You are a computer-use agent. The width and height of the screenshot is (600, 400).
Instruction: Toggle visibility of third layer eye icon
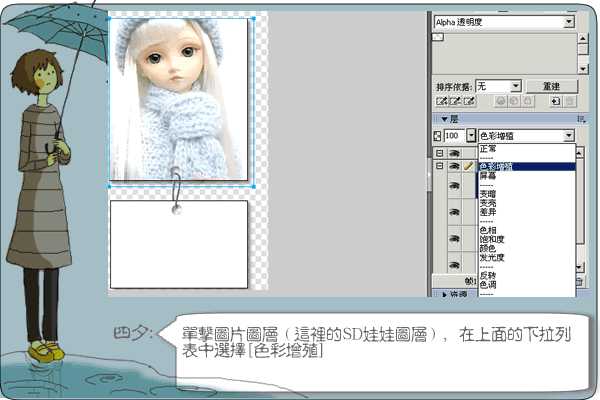[454, 187]
